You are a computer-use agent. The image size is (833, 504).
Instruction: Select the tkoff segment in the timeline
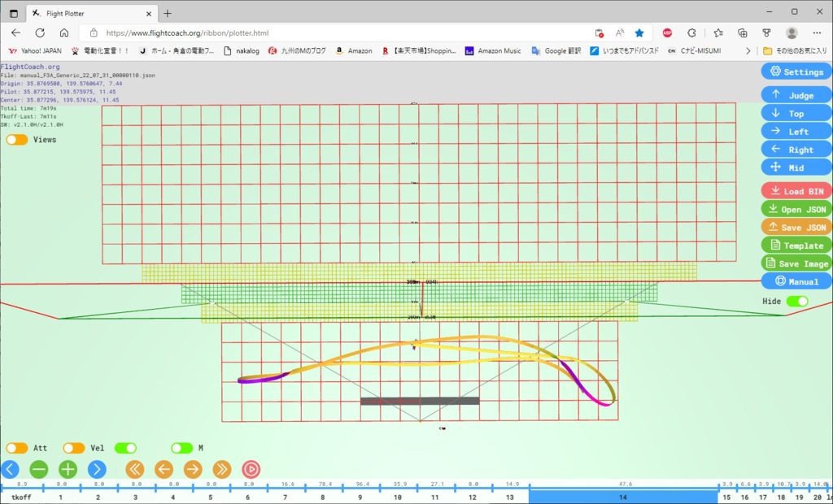[22, 497]
